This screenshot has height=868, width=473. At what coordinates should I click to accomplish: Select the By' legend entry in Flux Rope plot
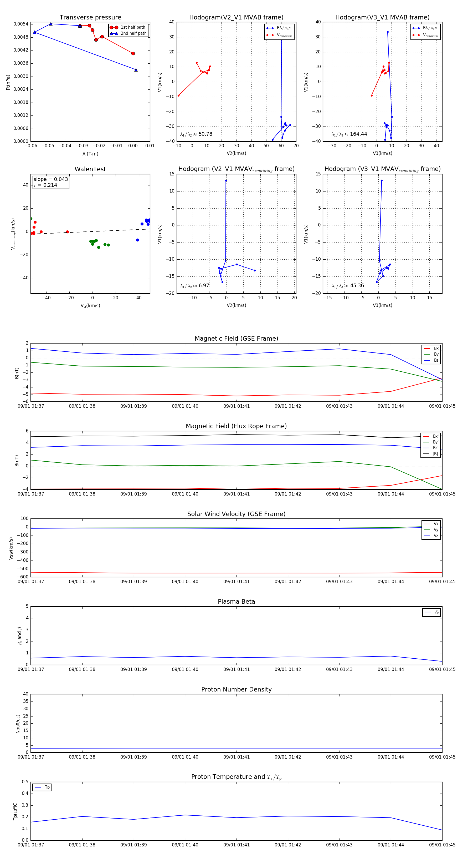[x=431, y=442]
